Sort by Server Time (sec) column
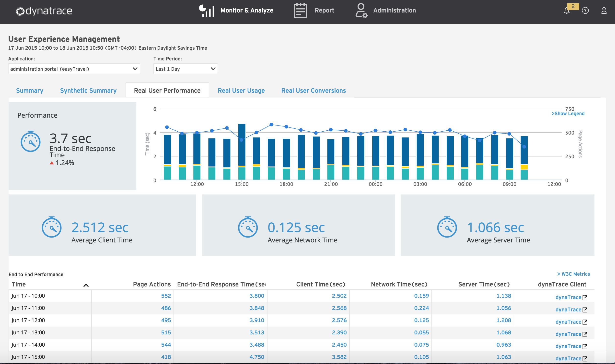 484,284
